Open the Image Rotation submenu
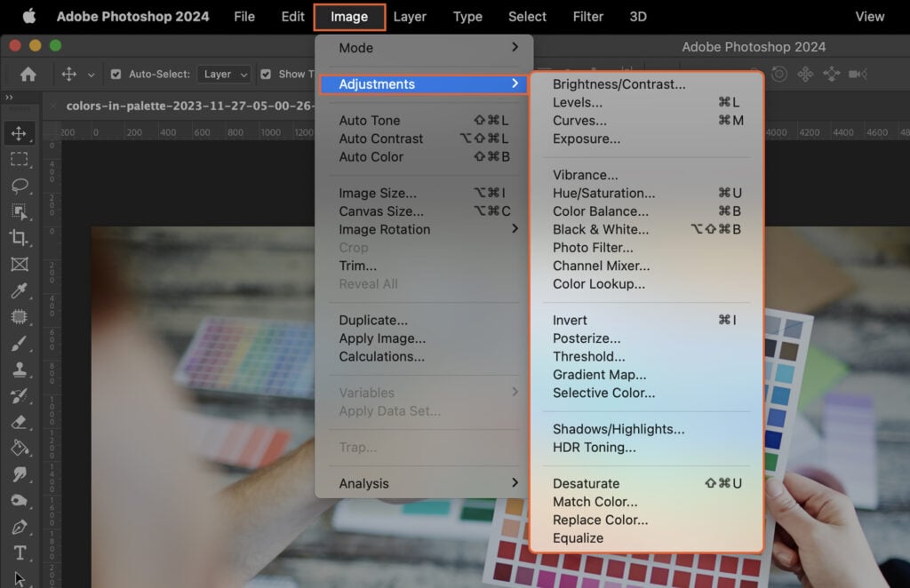Viewport: 910px width, 588px height. coord(382,229)
